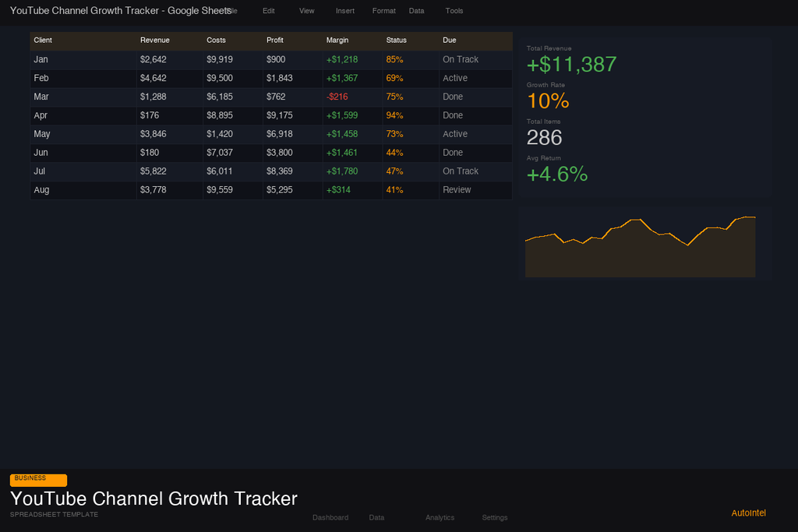798x532 pixels.
Task: Click the Total Items 286 value
Action: (x=545, y=138)
